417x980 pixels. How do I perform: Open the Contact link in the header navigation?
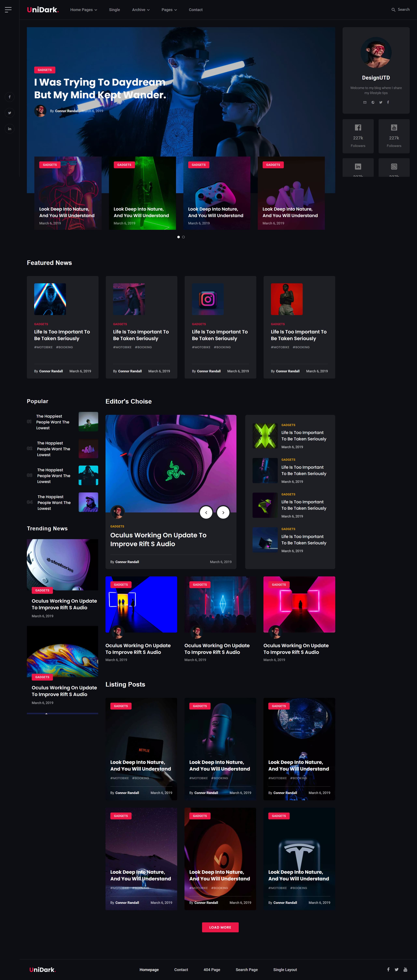pos(196,10)
